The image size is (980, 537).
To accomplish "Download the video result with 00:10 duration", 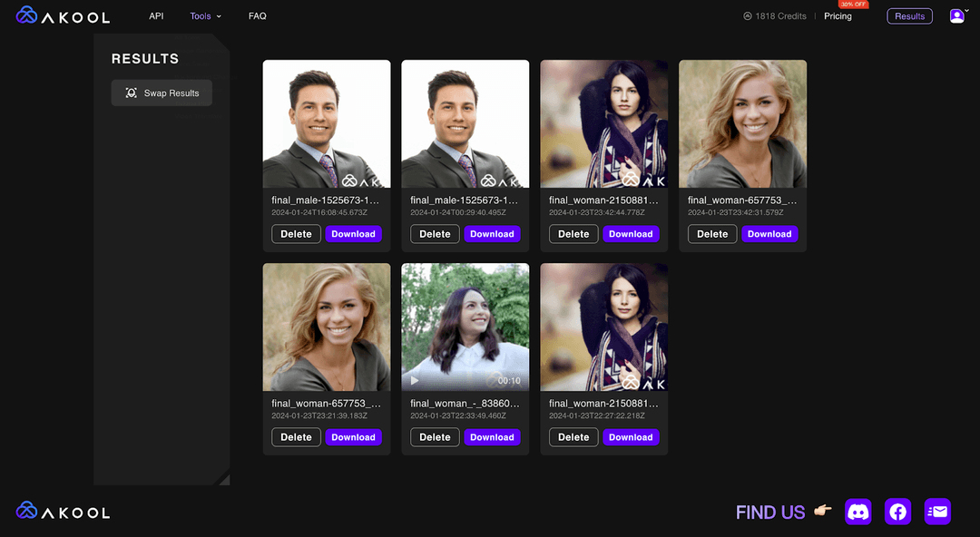I will pyautogui.click(x=492, y=437).
